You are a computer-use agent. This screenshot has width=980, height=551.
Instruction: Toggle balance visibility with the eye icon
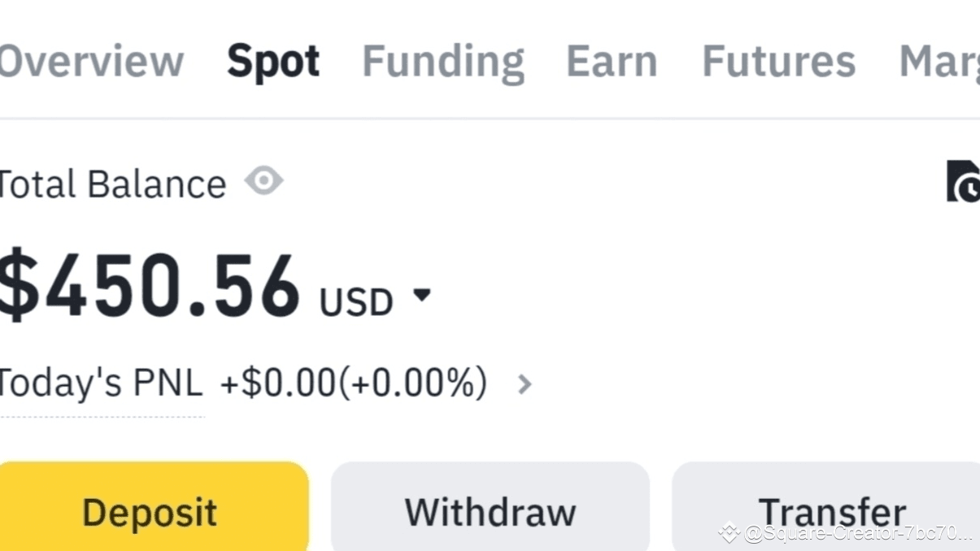(264, 181)
